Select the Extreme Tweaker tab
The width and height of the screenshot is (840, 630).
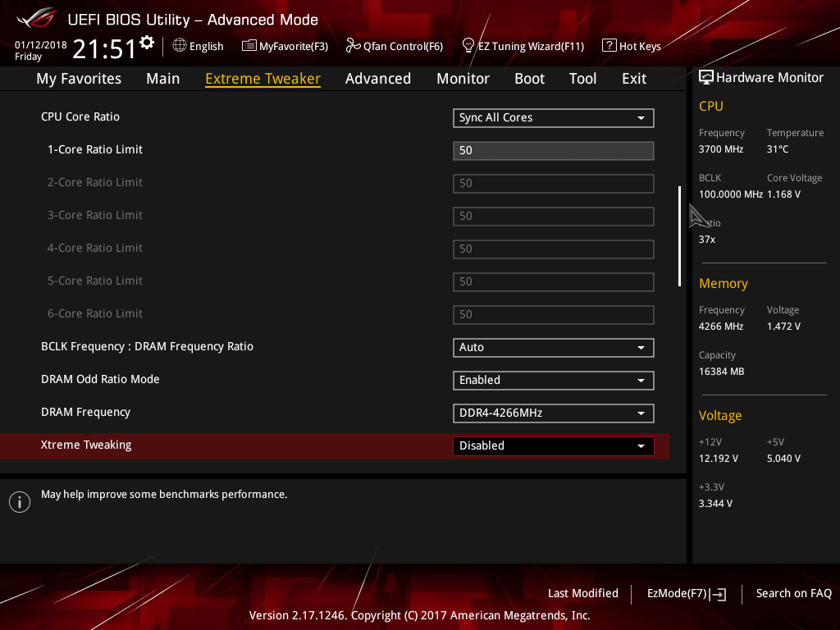pos(263,79)
